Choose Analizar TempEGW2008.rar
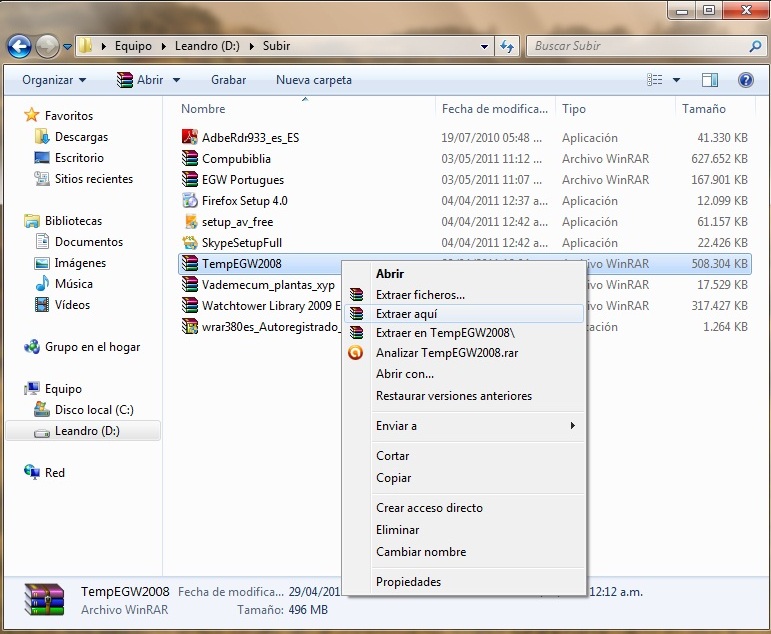Screen dimensions: 771x634 (464, 353)
